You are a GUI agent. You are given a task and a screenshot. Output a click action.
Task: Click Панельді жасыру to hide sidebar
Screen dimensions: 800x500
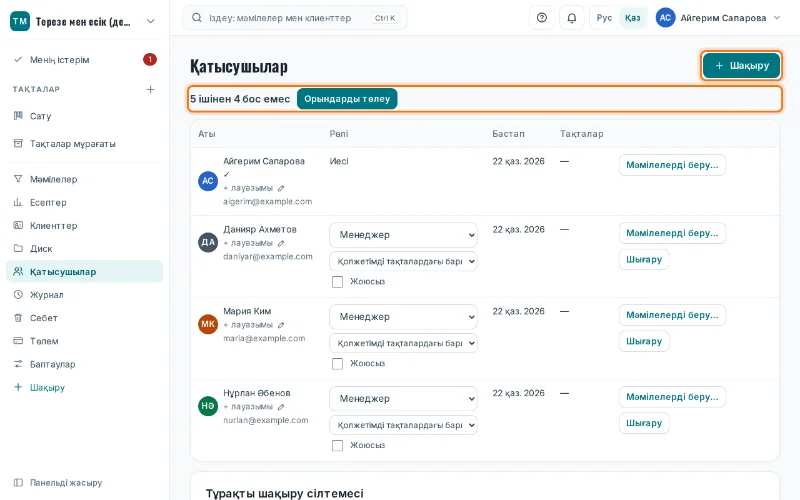[85, 483]
